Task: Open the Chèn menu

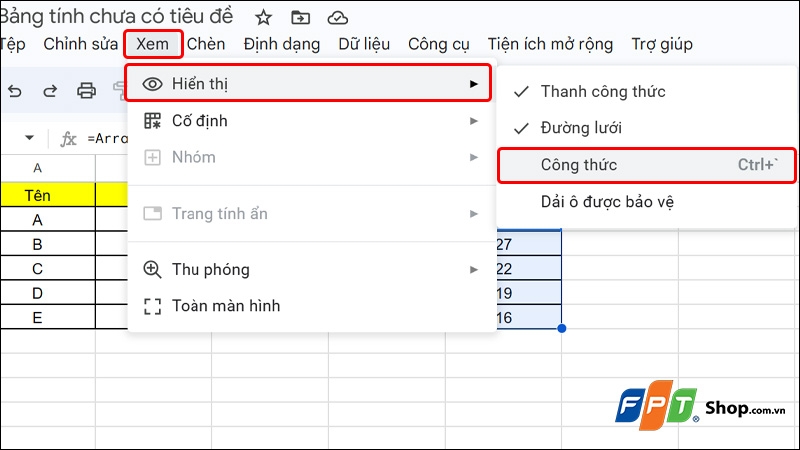Action: coord(206,44)
